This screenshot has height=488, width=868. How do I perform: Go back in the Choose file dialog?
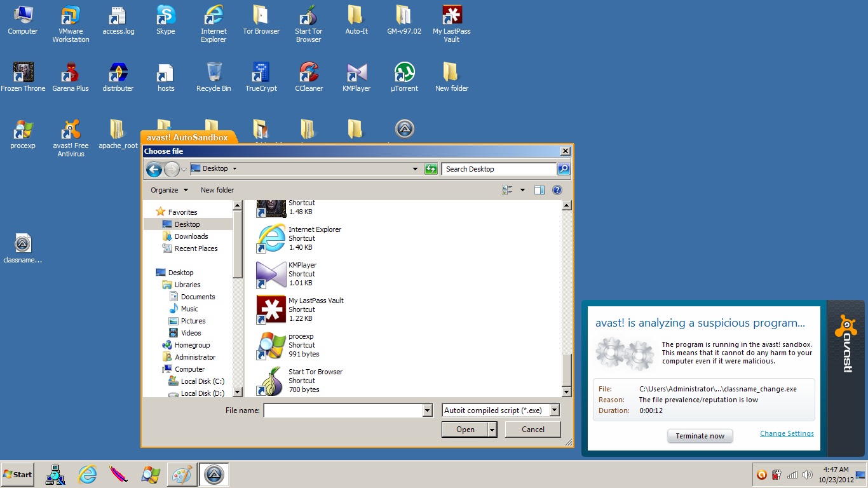click(x=154, y=169)
